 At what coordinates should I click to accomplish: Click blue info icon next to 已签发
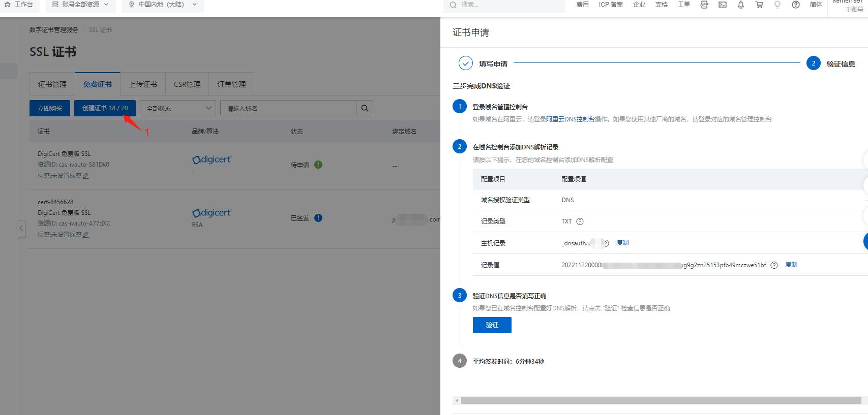(318, 218)
